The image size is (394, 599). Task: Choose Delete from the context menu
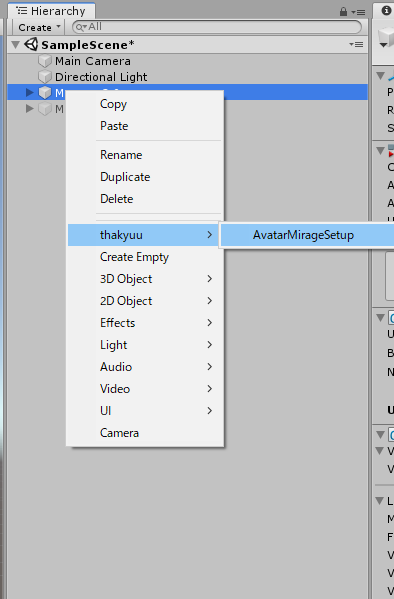point(145,199)
